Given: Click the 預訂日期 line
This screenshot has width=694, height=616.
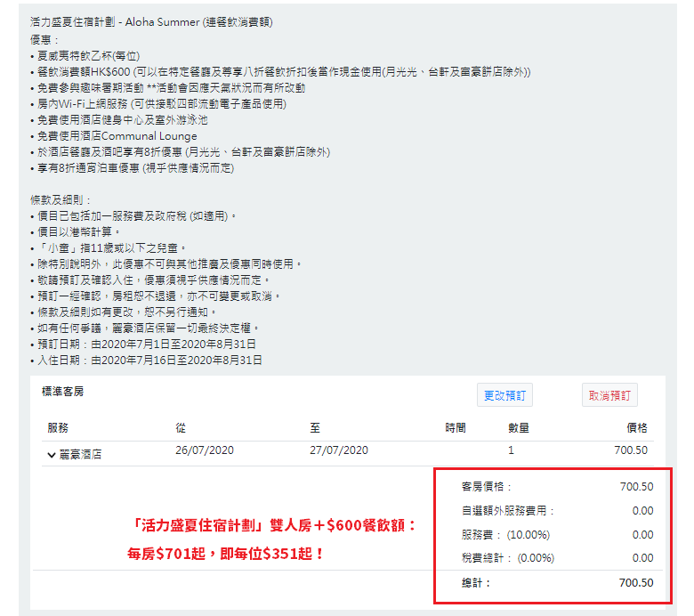Looking at the screenshot, I should (143, 344).
